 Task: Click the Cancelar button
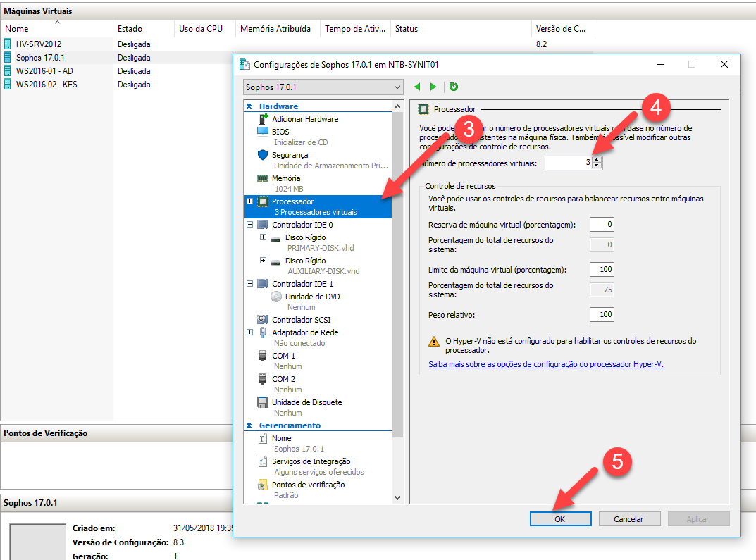tap(628, 519)
